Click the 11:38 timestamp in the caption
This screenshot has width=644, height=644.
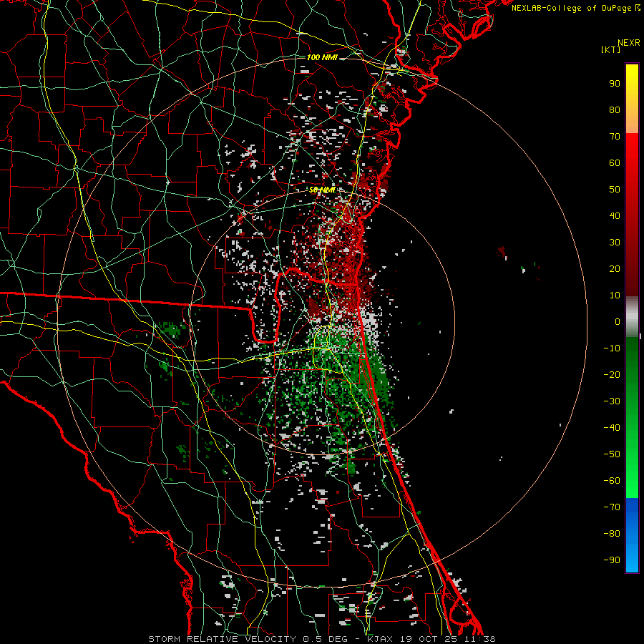(x=480, y=639)
